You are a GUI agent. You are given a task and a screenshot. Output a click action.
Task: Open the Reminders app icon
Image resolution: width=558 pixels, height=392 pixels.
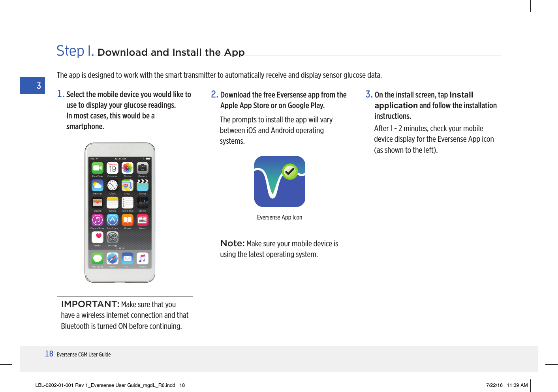[x=127, y=203]
